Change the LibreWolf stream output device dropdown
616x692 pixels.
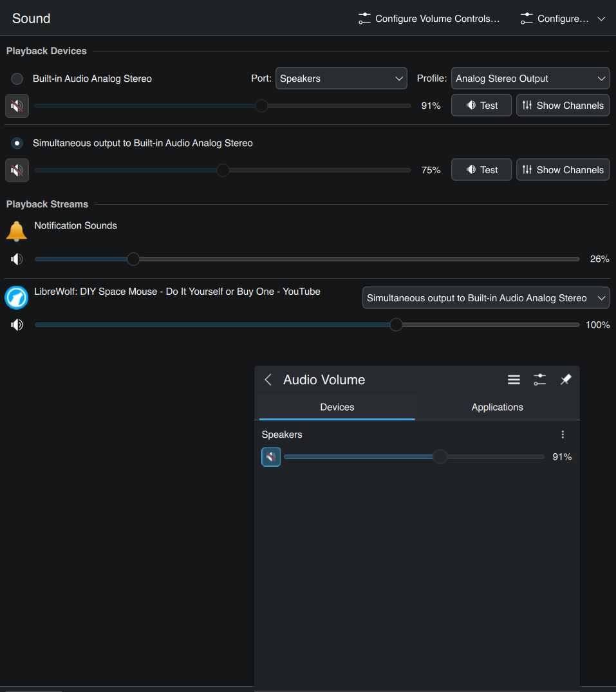coord(485,298)
